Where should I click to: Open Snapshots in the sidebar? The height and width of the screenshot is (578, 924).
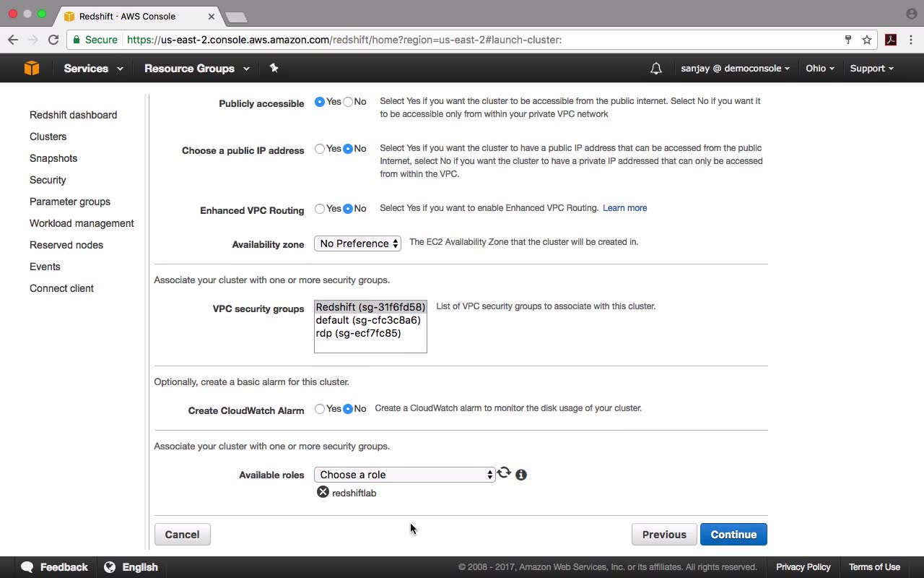tap(53, 158)
